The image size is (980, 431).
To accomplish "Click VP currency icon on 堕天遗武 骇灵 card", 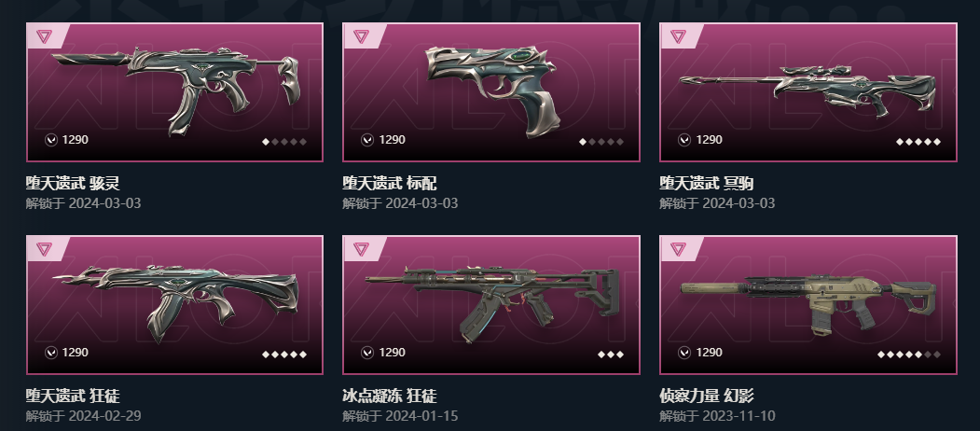I will tap(50, 140).
